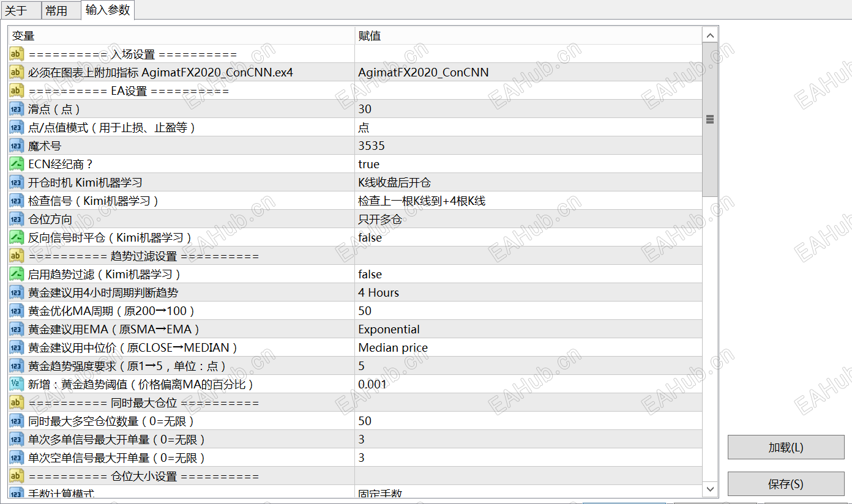Select the 同时最大多空仓位数量（0=无限） label
The image size is (852, 504).
[111, 421]
